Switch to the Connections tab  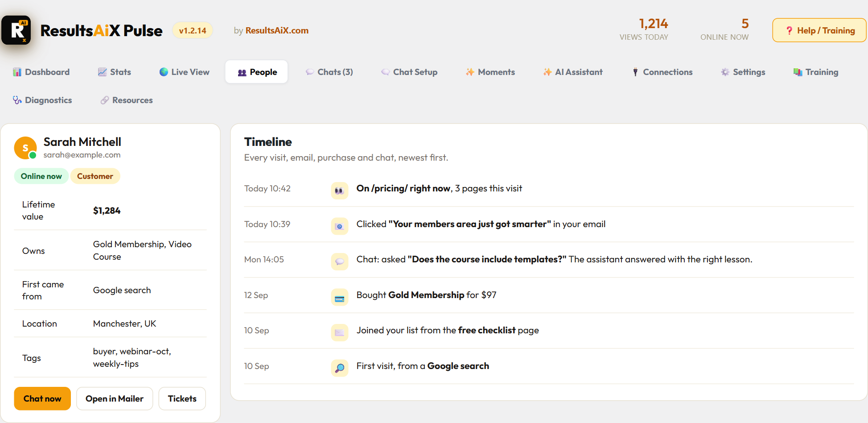click(x=662, y=72)
